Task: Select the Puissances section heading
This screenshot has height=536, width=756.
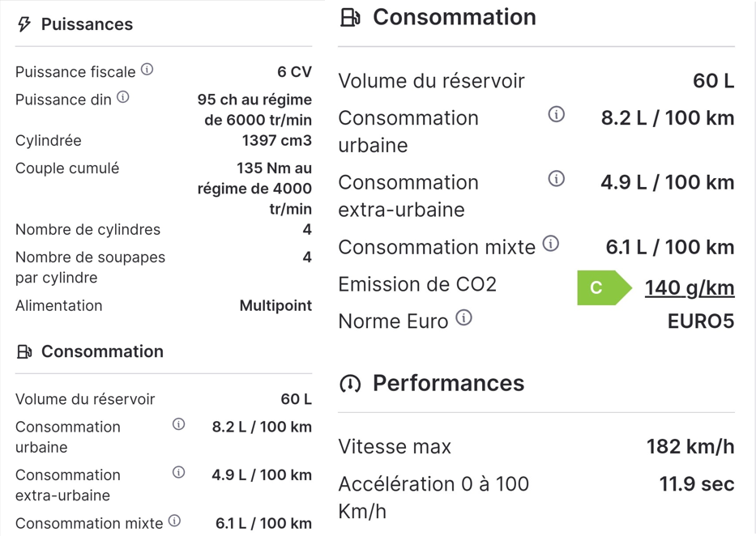Action: pos(87,24)
